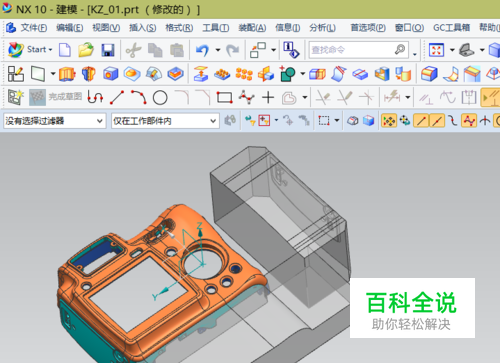Select the Line sketch tool
This screenshot has width=500, height=363.
point(117,98)
